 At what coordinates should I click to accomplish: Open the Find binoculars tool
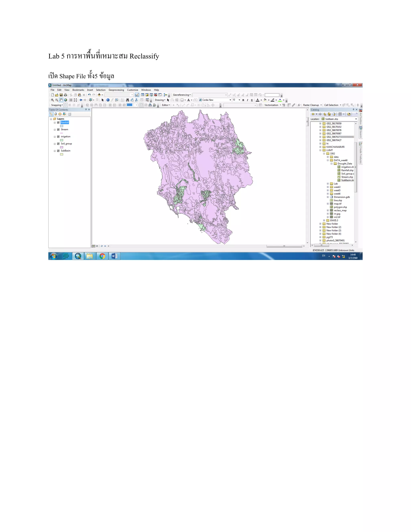(x=127, y=100)
